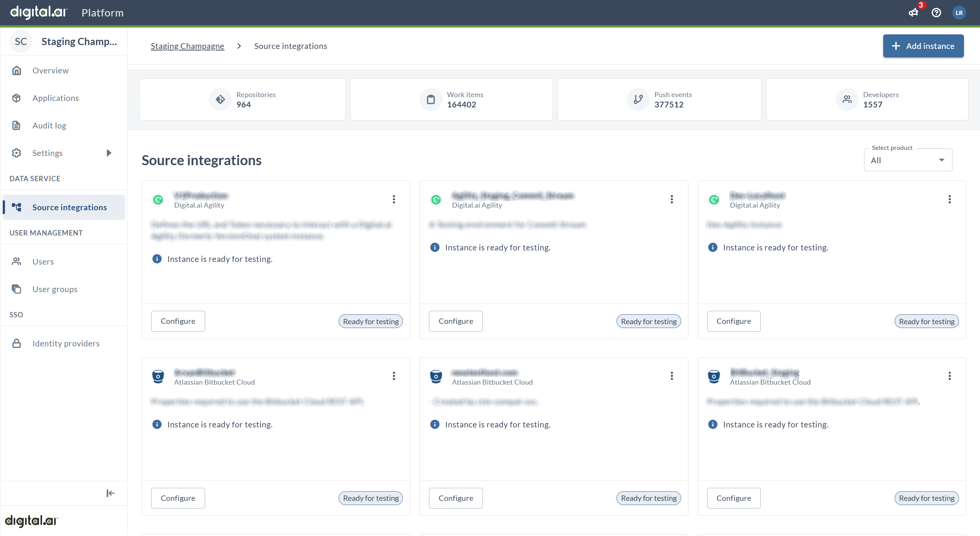This screenshot has height=536, width=980.
Task: Open the kebab menu on the first Agility card
Action: pyautogui.click(x=393, y=199)
